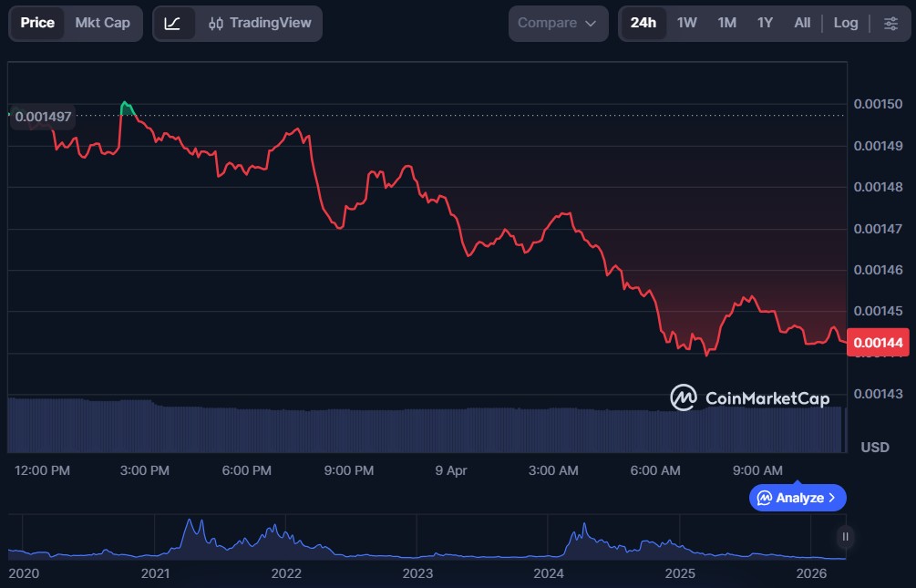The height and width of the screenshot is (588, 916).
Task: Select the line chart icon
Action: point(172,23)
